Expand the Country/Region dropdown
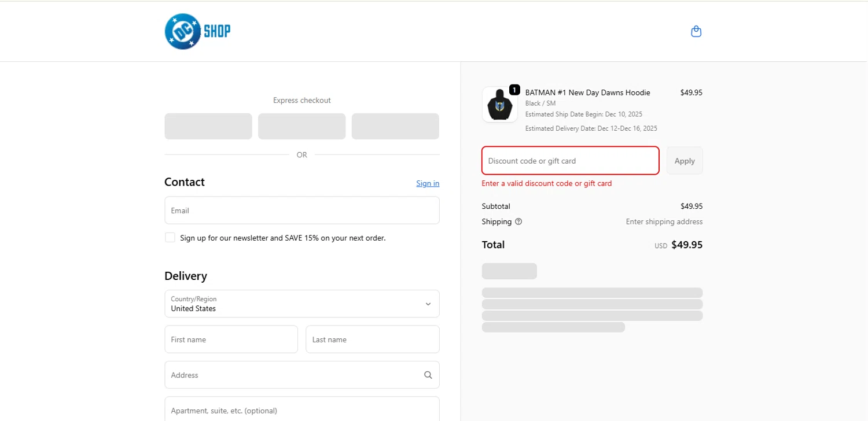This screenshot has height=421, width=868. click(x=302, y=304)
